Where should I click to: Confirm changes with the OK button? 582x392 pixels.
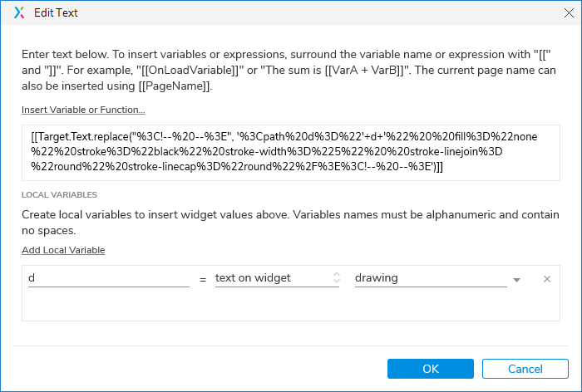click(x=431, y=368)
